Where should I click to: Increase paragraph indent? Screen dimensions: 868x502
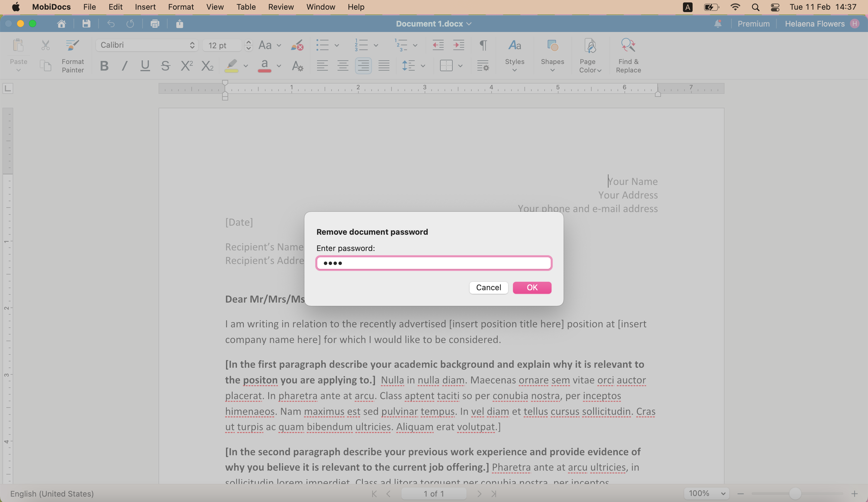tap(458, 45)
